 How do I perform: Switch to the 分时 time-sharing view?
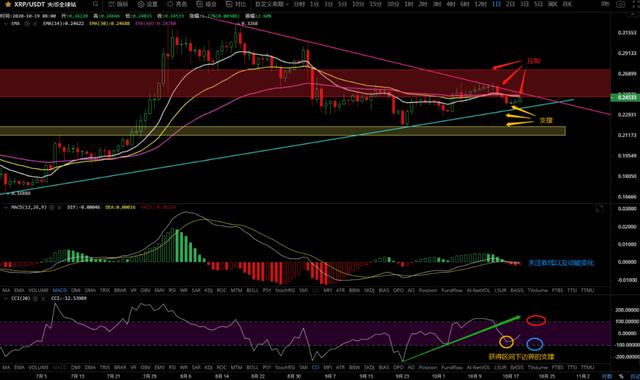tap(299, 4)
